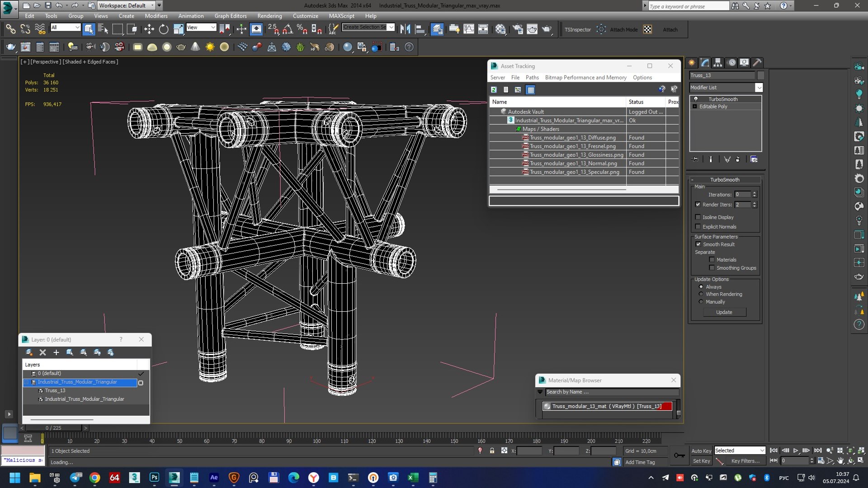Enable Isoline Display checkbox
The image size is (868, 488).
pos(698,217)
